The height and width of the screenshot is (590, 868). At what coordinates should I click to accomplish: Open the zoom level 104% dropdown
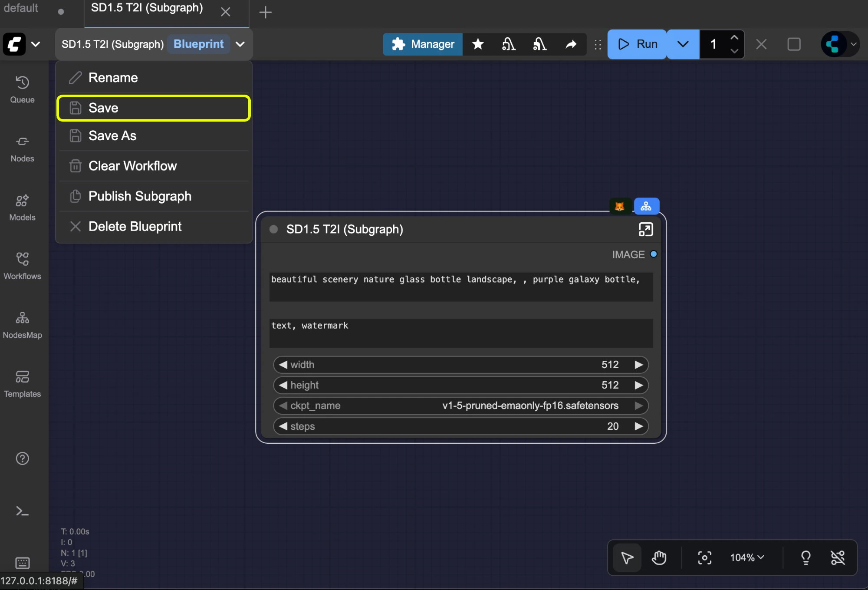pos(746,557)
